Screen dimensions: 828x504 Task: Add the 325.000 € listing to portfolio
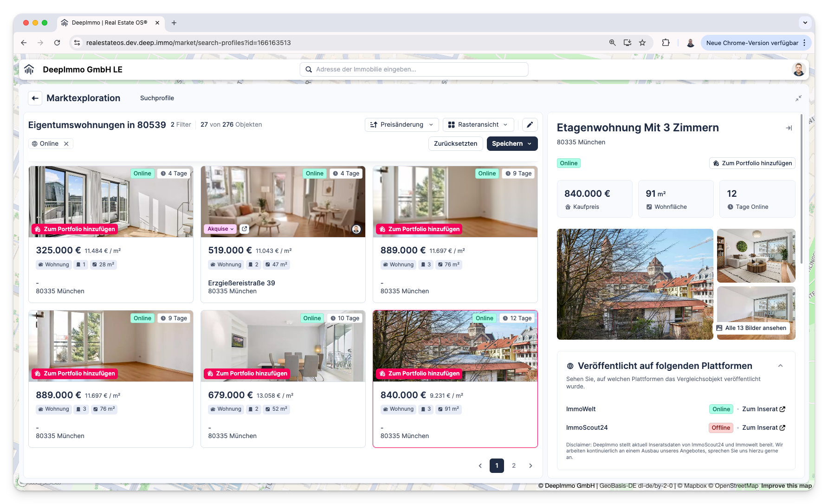pos(75,229)
